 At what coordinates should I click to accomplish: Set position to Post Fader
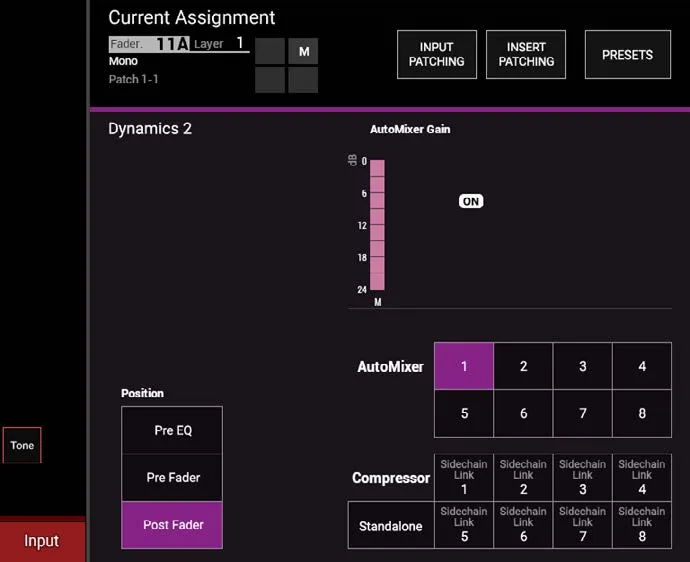tap(172, 525)
